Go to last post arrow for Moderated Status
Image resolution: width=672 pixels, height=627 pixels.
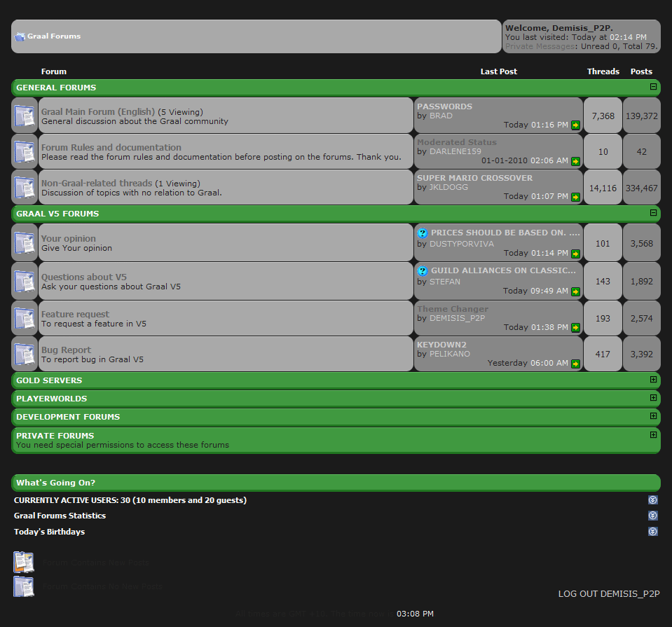tap(575, 161)
